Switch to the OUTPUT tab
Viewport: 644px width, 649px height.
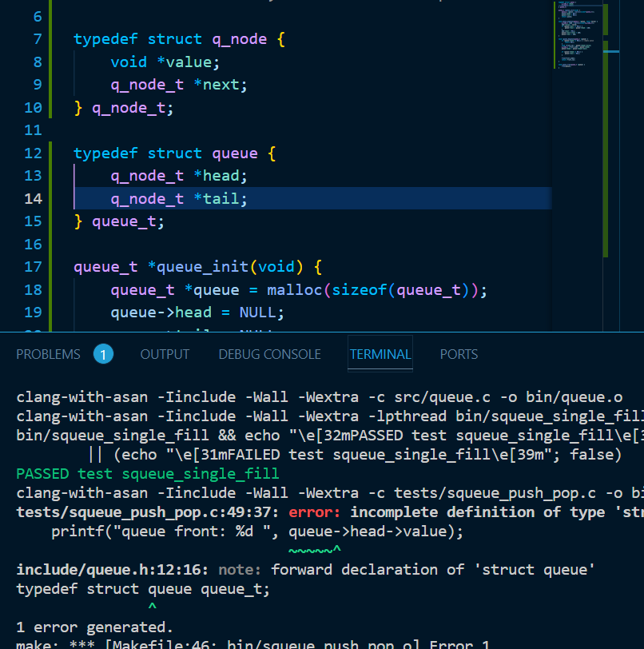tap(165, 354)
